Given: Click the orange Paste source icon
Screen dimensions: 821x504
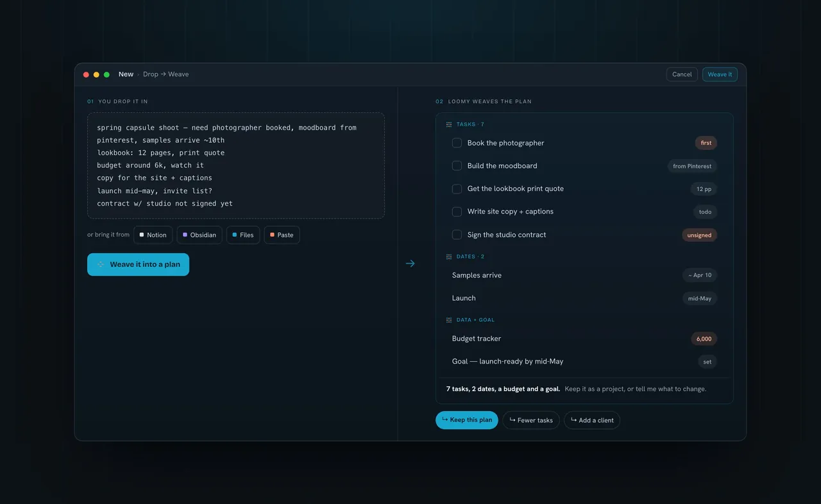Looking at the screenshot, I should point(272,235).
